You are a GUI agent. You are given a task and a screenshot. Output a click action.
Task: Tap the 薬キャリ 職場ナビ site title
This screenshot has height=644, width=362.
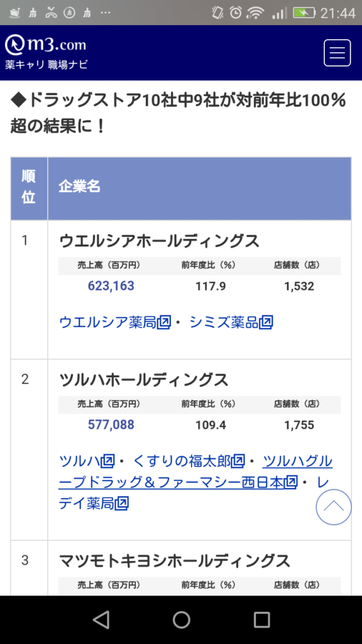tap(47, 65)
